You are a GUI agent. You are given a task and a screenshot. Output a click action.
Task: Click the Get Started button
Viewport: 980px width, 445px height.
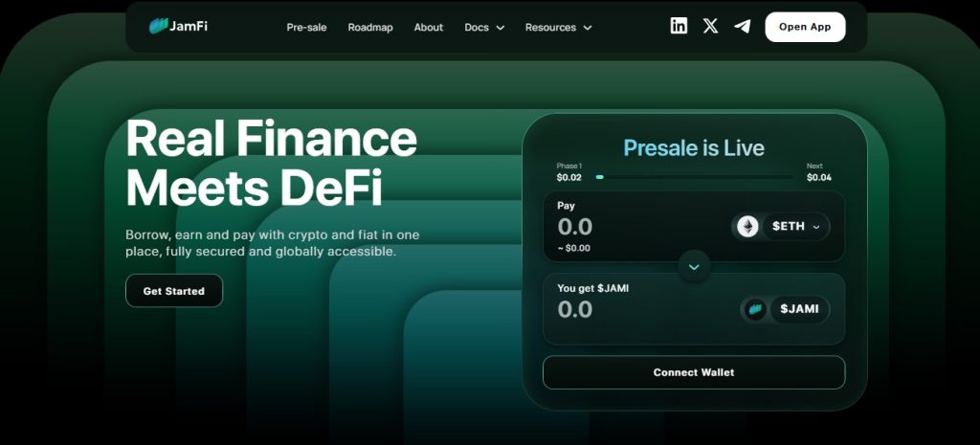[173, 291]
